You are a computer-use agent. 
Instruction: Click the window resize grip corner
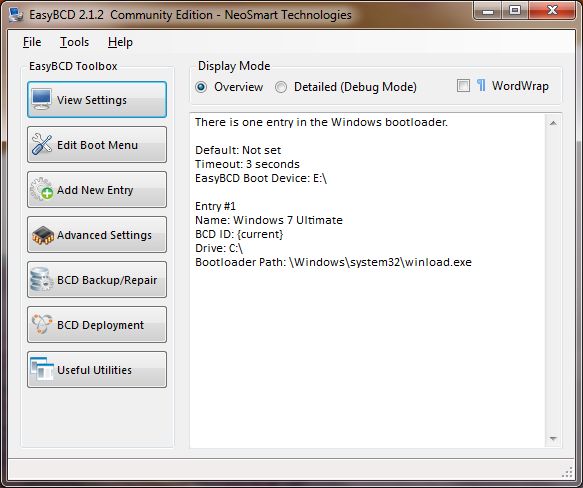coord(567,472)
